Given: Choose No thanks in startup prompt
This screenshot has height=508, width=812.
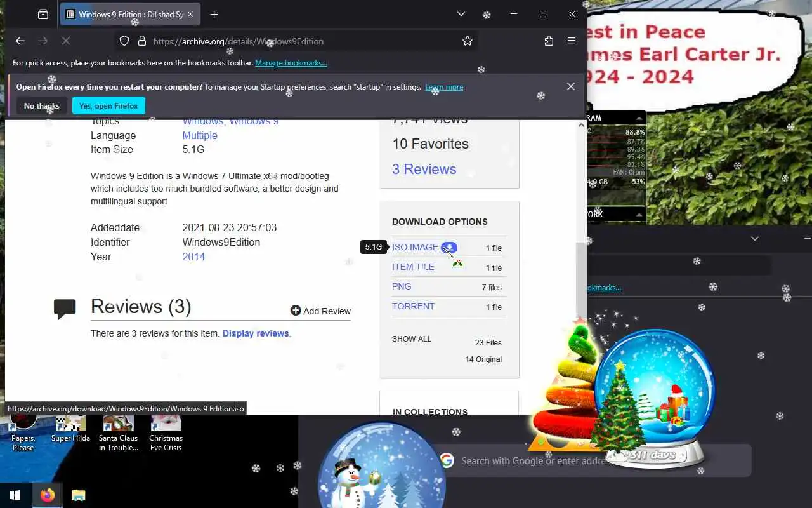Looking at the screenshot, I should coord(42,106).
